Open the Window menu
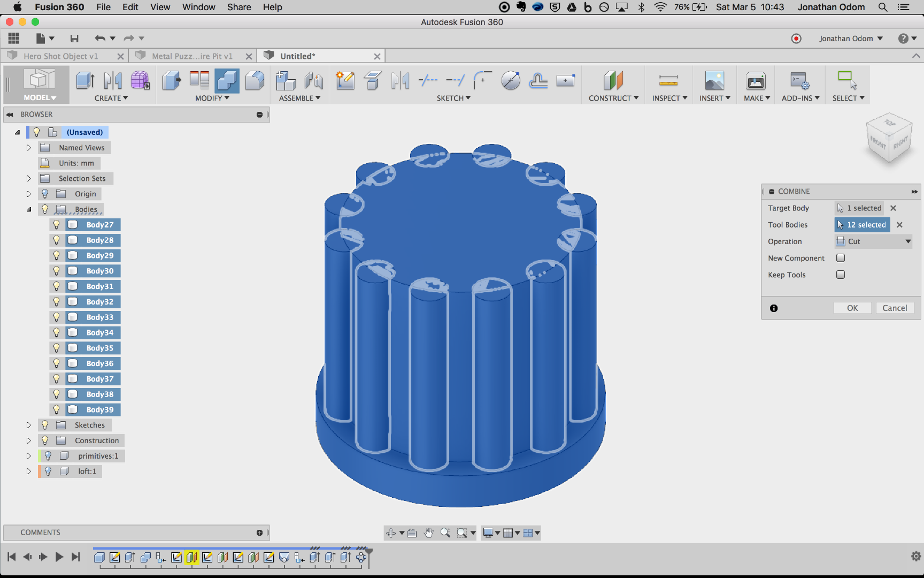 198,7
